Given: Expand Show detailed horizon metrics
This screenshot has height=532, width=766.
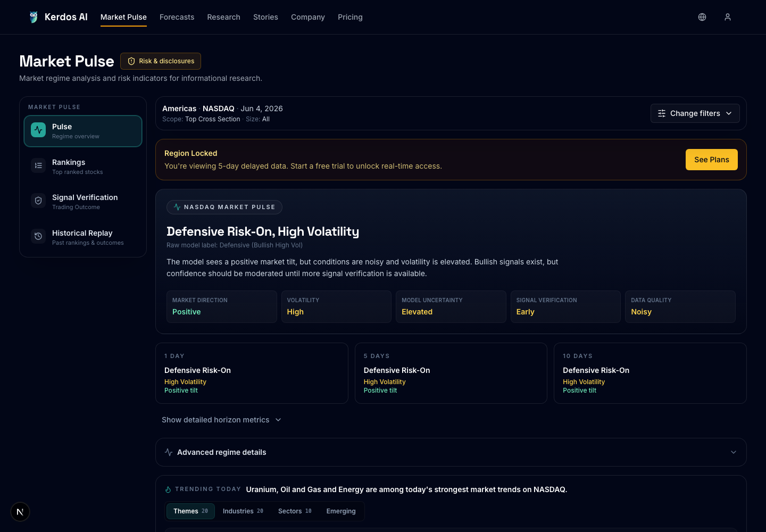Looking at the screenshot, I should click(x=221, y=420).
